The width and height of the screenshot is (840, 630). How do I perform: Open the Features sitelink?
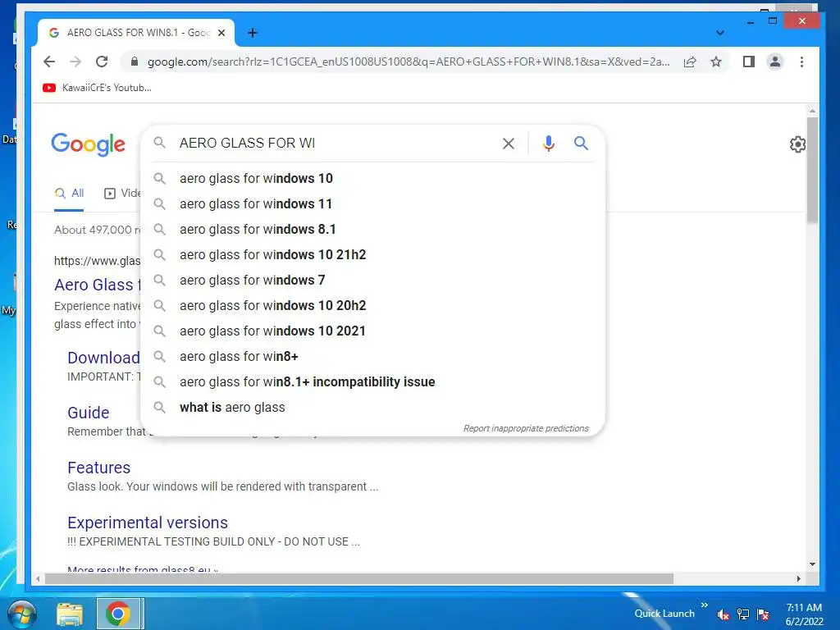pyautogui.click(x=98, y=468)
